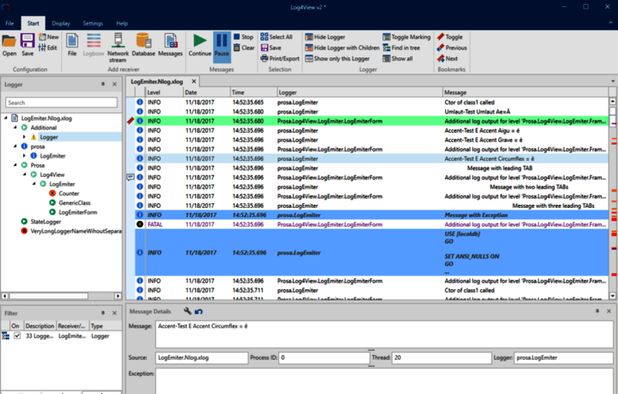Open Print/Export for selection
The width and height of the screenshot is (618, 394).
click(280, 58)
